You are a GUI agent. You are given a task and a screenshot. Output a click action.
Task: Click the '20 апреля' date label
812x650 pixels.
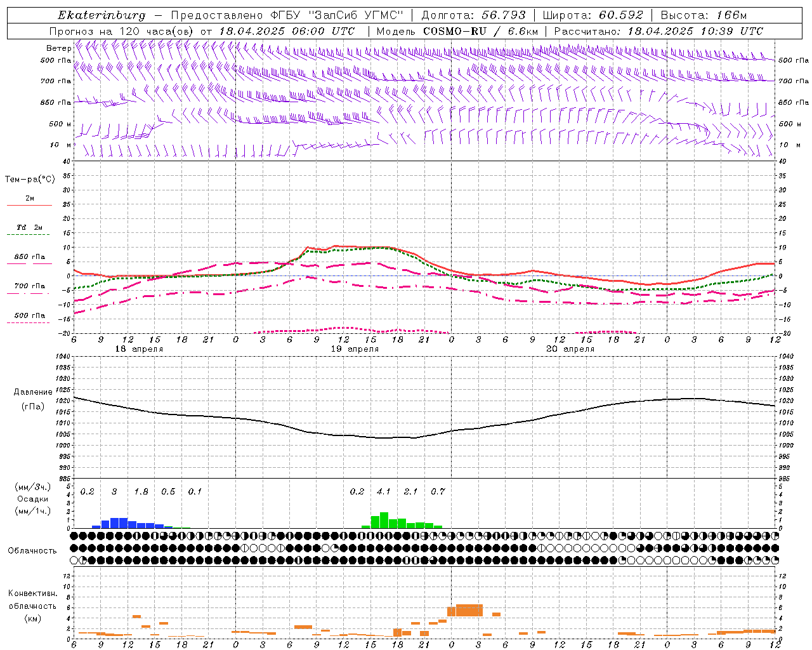570,349
